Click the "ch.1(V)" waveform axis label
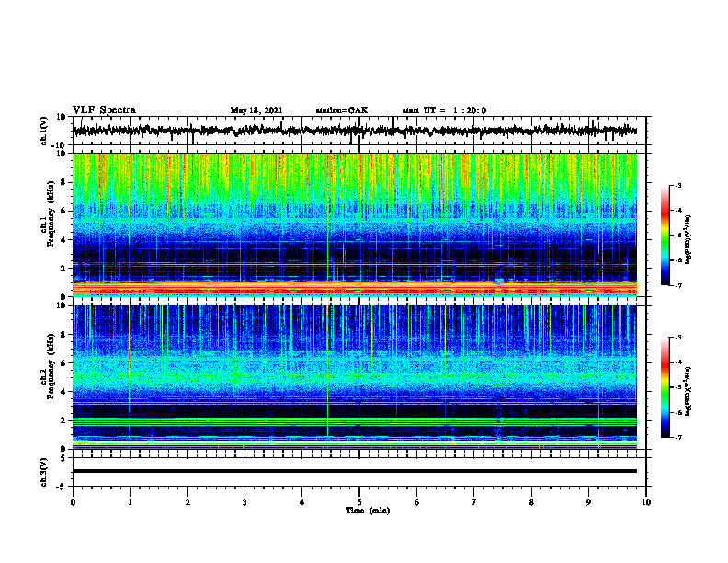 click(44, 131)
